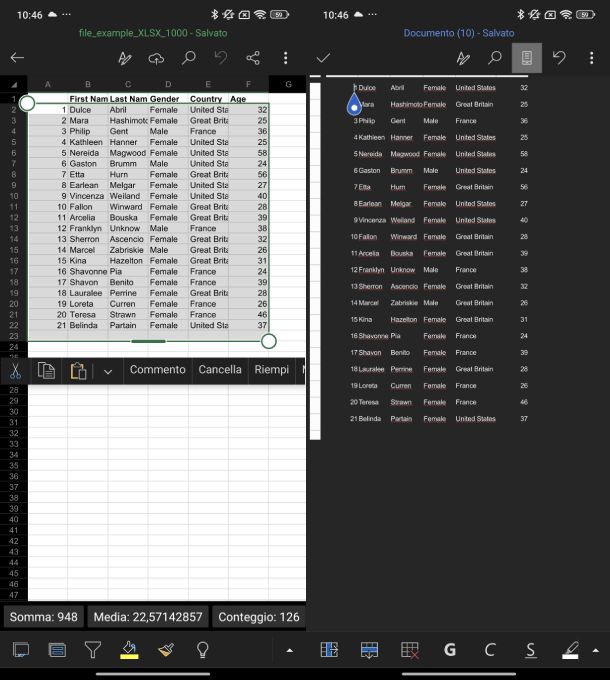Screen dimensions: 610x680
Task: Open Excel search magnifier
Action: pos(188,58)
